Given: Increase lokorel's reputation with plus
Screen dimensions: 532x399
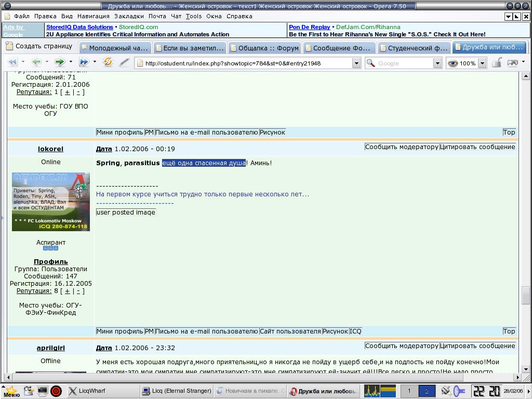Looking at the screenshot, I should click(x=67, y=291).
